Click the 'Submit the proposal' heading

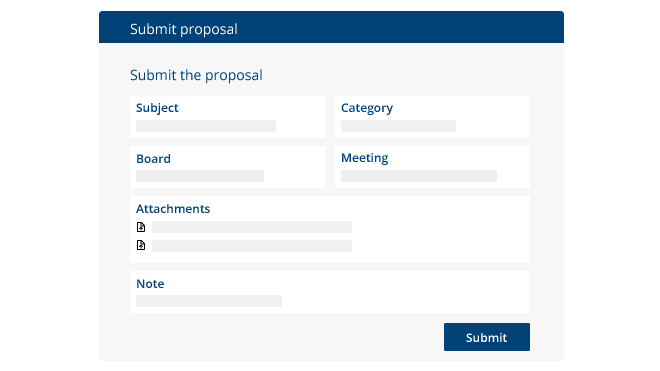click(x=196, y=75)
